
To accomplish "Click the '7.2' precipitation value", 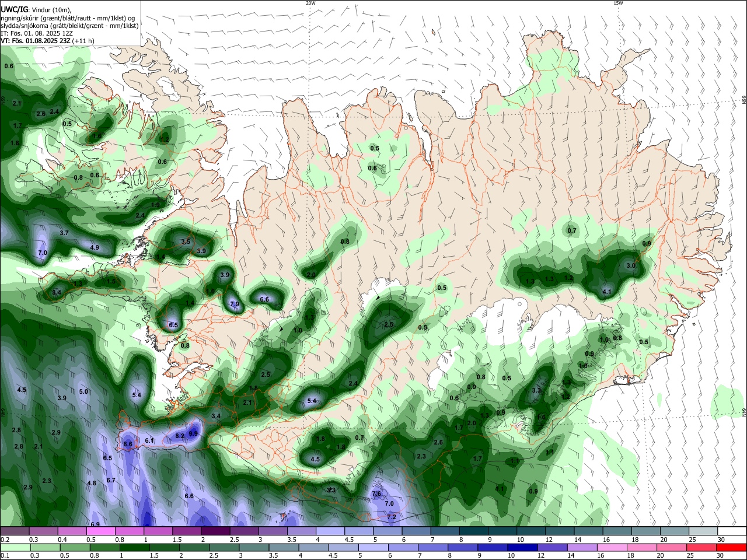I will [x=392, y=517].
